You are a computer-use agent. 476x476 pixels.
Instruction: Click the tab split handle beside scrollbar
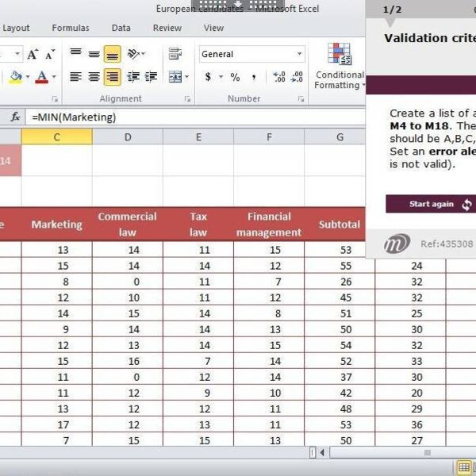(x=313, y=453)
